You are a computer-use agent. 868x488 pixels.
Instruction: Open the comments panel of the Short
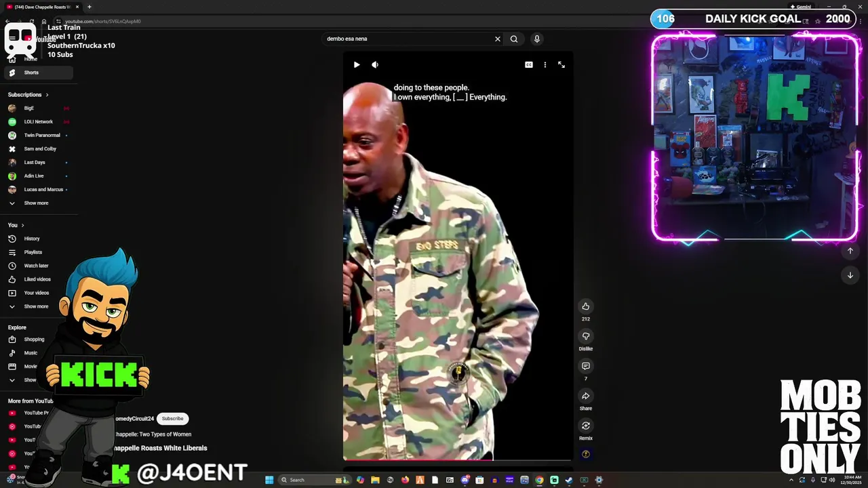(x=586, y=366)
